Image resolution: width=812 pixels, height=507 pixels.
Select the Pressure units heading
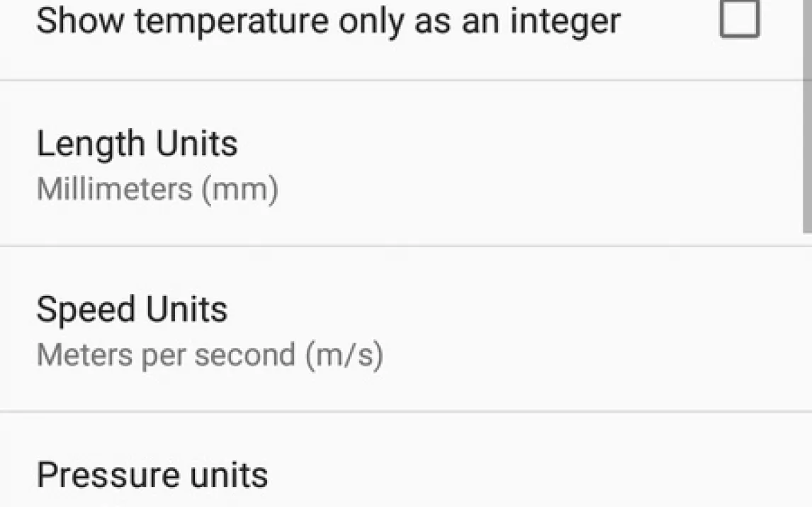[152, 475]
